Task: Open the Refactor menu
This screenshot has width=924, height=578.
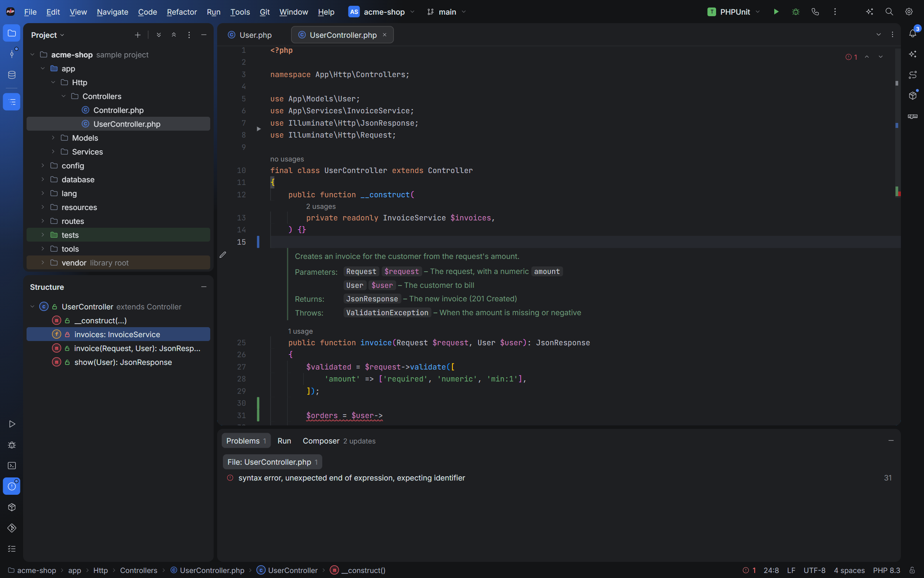Action: [x=182, y=12]
